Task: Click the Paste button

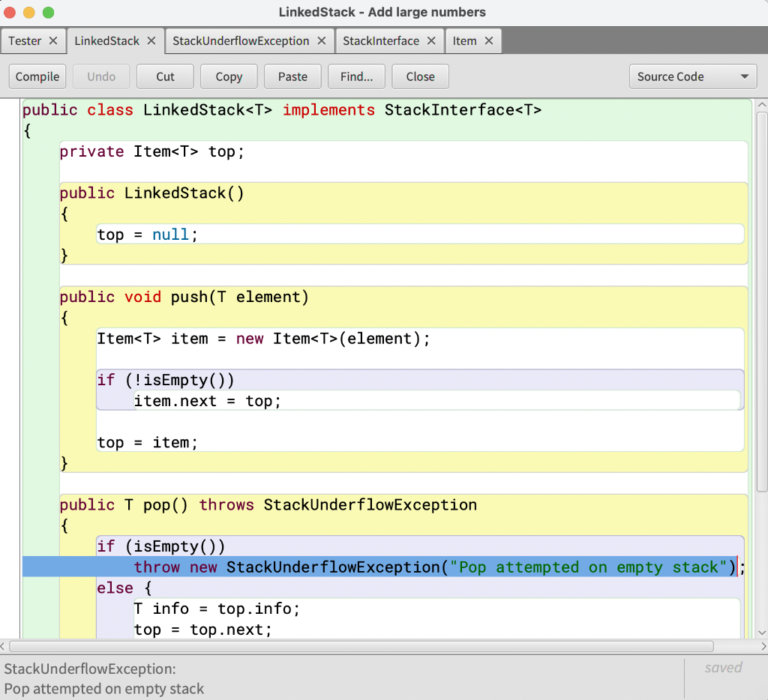Action: coord(292,76)
